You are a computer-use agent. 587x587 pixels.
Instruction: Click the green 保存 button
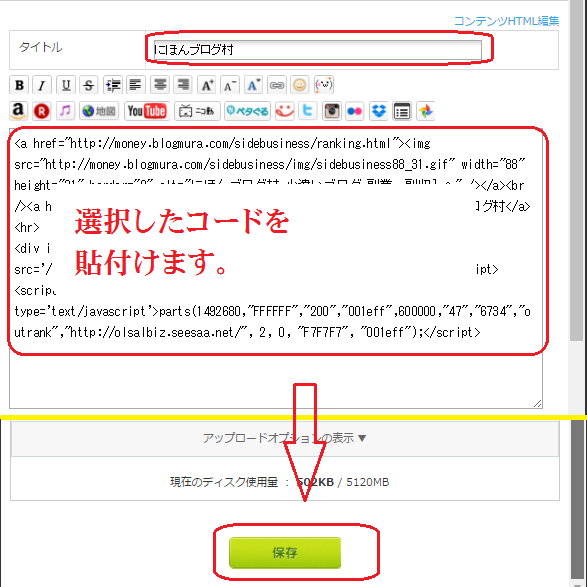click(x=285, y=553)
